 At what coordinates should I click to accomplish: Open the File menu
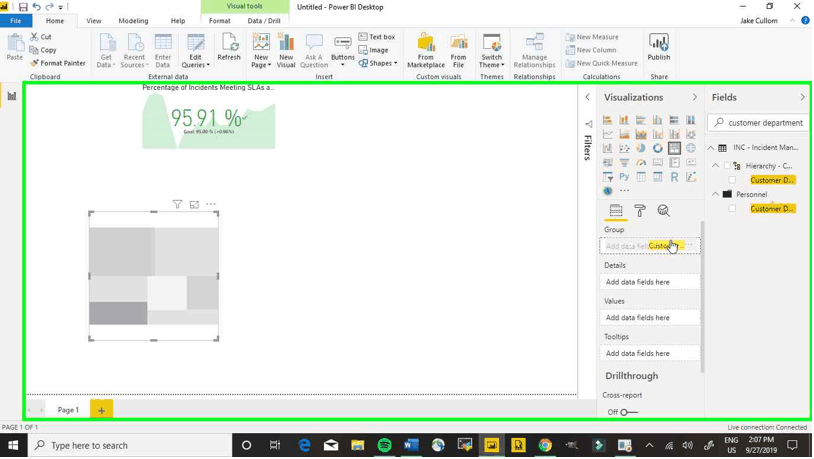(x=16, y=21)
